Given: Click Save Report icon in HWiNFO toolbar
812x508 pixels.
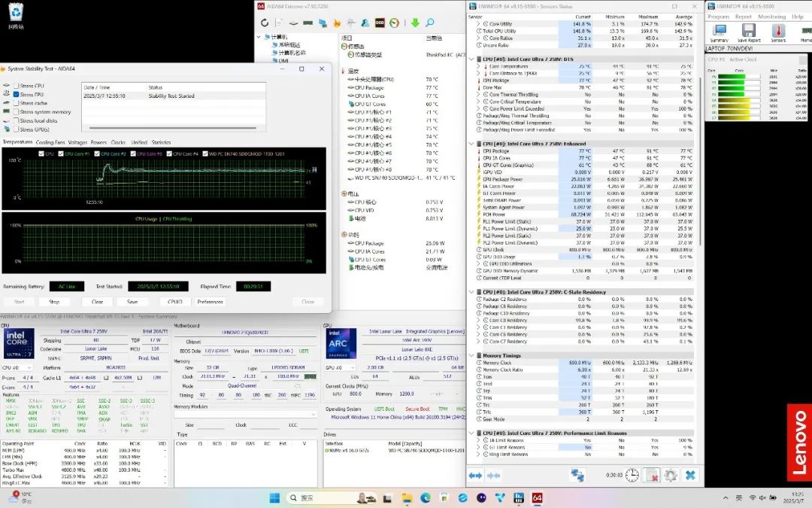Looking at the screenshot, I should [x=749, y=33].
